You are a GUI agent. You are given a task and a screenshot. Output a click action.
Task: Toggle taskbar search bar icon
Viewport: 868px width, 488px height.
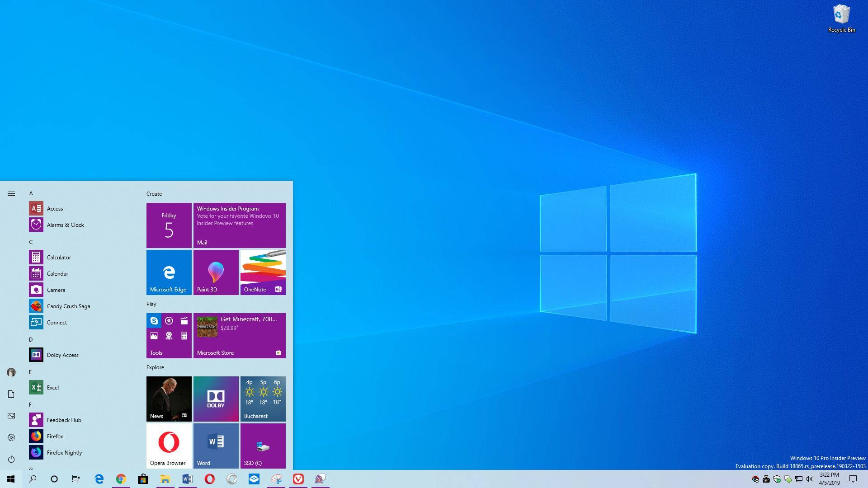pos(32,479)
